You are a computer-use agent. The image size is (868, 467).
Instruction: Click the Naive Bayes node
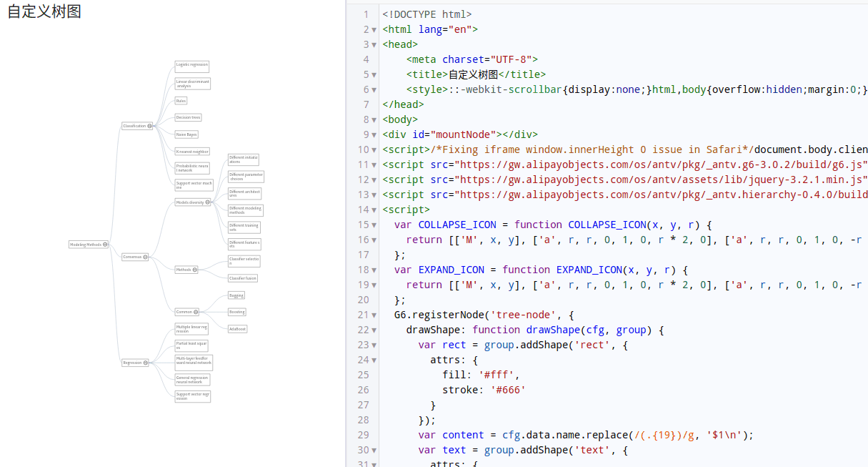pyautogui.click(x=186, y=134)
